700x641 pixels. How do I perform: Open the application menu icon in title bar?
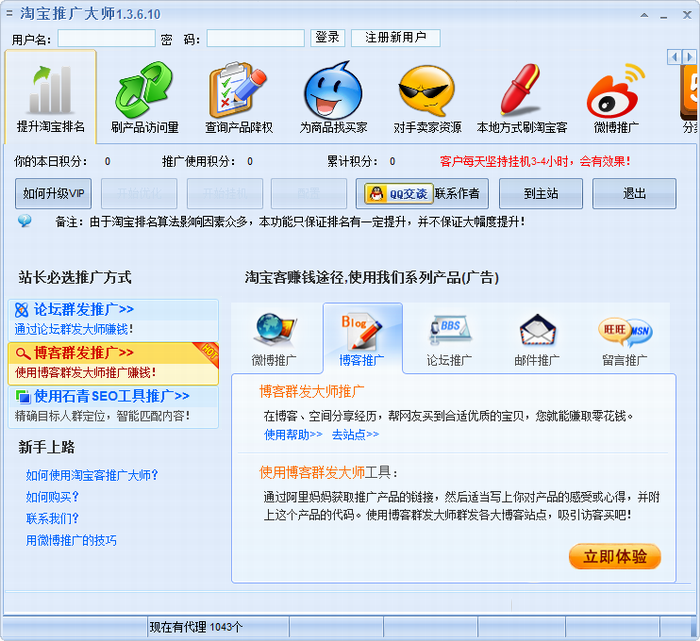[9, 14]
